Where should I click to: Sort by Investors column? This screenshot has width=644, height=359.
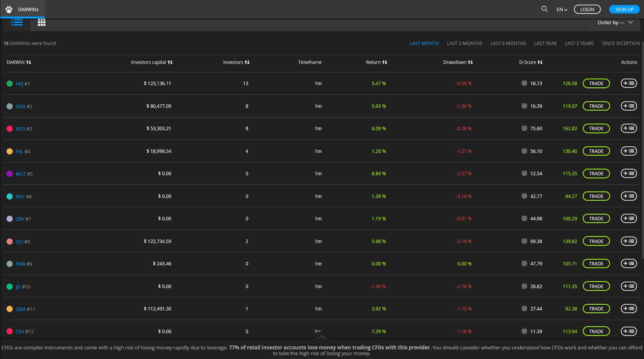(236, 62)
